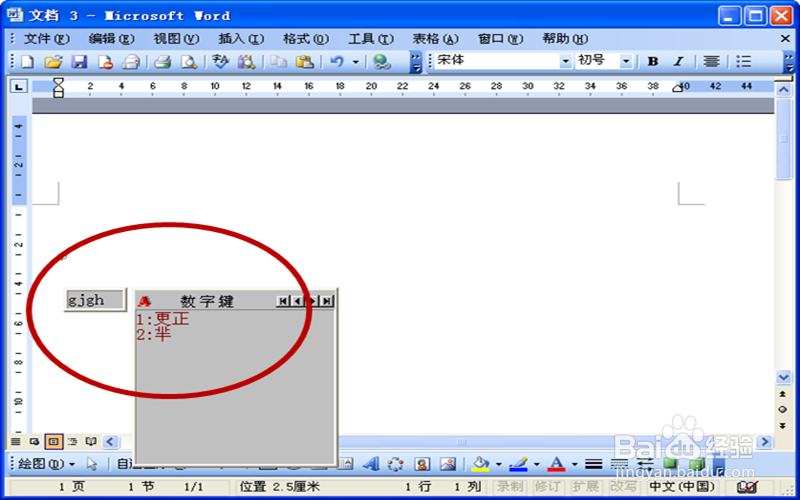
Task: Apply the red font color
Action: 556,464
